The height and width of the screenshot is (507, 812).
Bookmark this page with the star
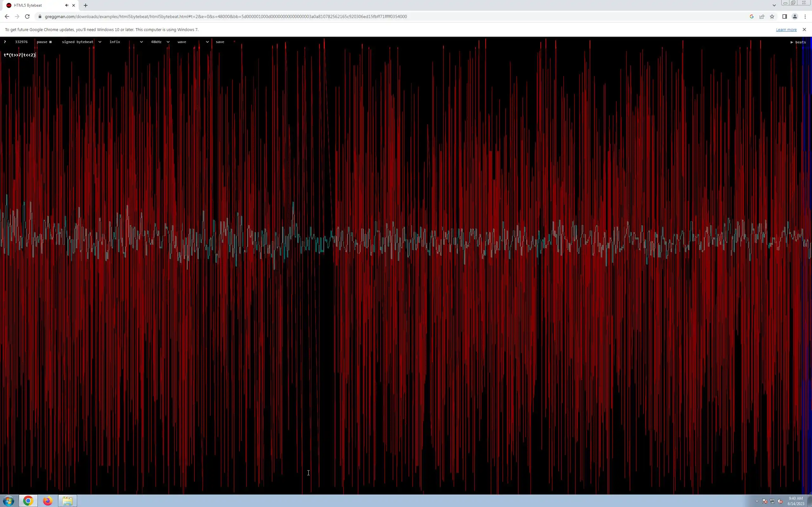coord(772,16)
